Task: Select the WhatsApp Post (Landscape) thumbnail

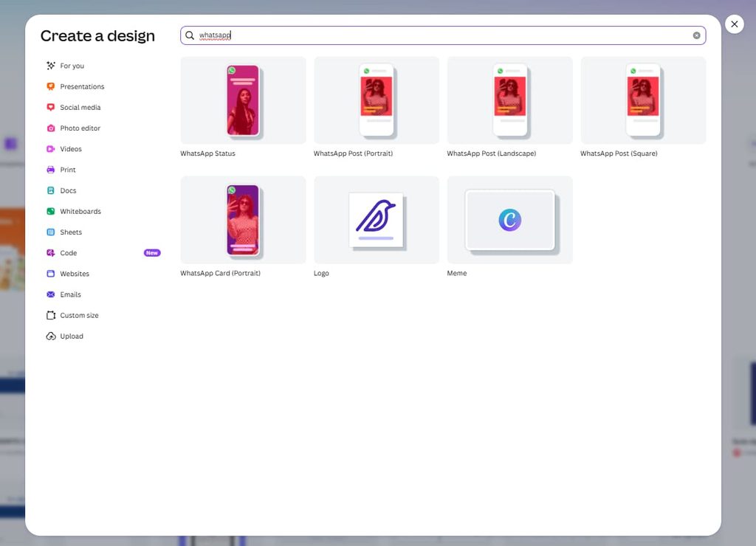Action: 509,100
